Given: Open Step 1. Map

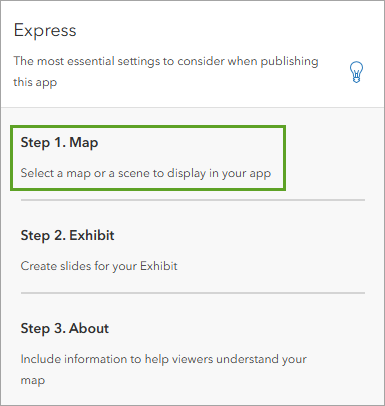Looking at the screenshot, I should point(148,158).
